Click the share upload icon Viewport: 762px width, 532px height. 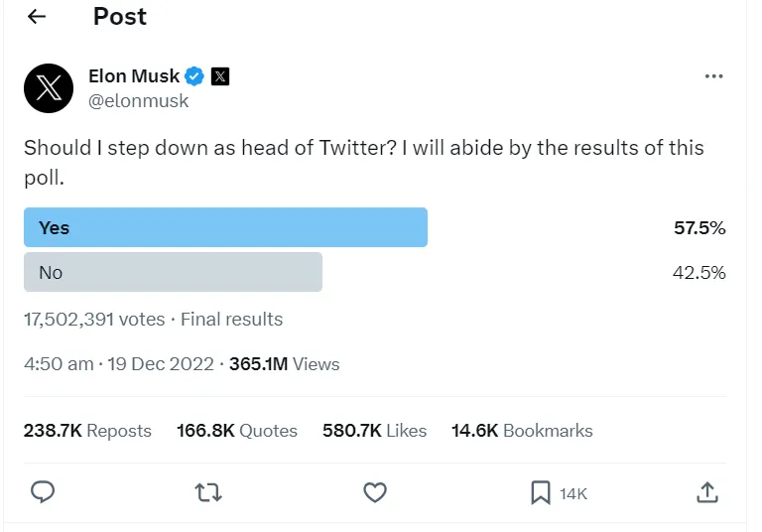click(x=706, y=491)
